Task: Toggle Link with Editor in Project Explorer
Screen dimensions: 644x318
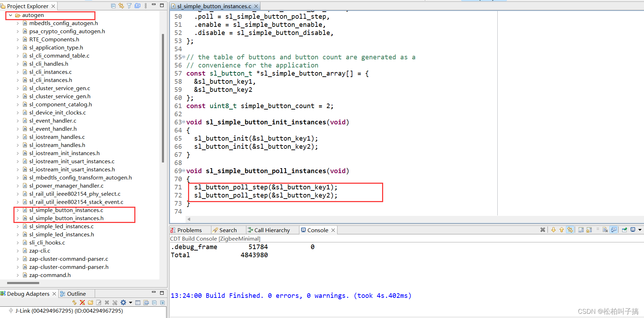Action: (x=121, y=5)
